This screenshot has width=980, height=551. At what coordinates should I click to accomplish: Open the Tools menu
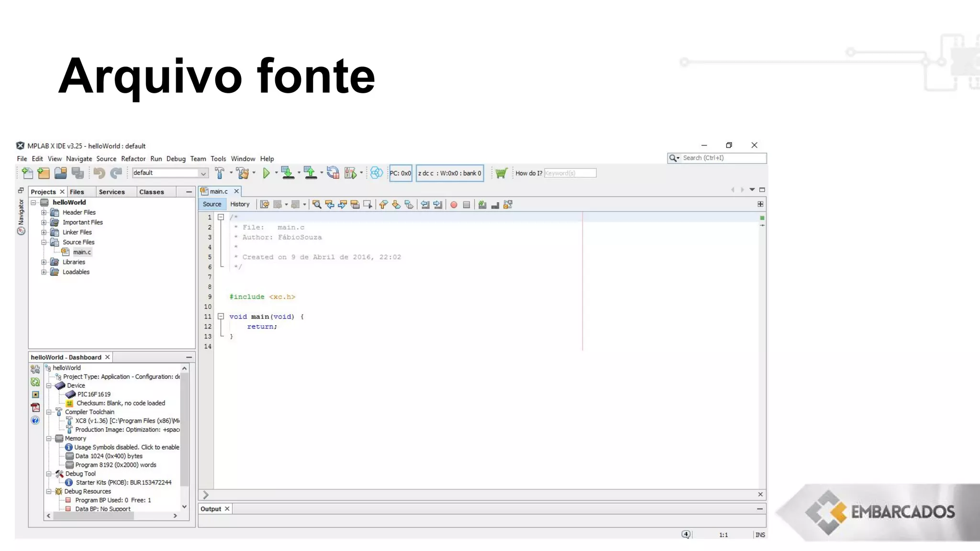click(x=218, y=159)
